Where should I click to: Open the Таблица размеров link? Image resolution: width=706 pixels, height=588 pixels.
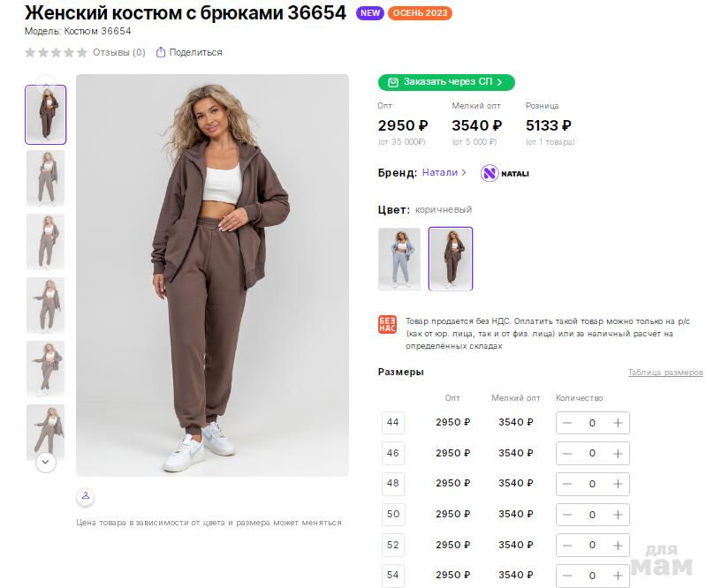(x=665, y=373)
